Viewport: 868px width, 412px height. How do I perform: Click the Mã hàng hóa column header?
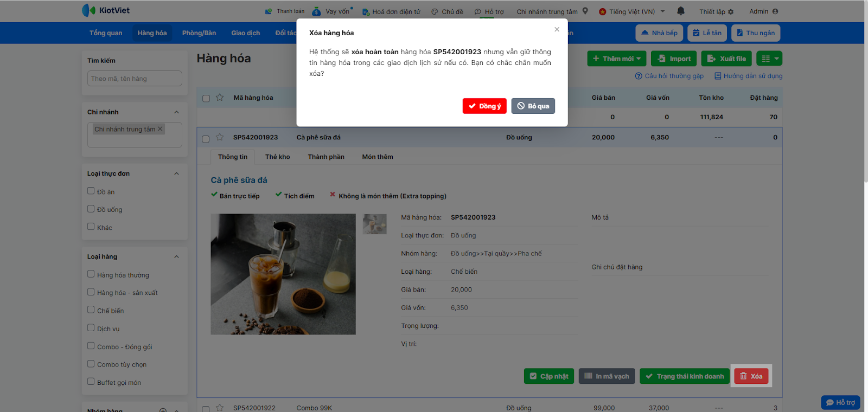click(x=253, y=98)
